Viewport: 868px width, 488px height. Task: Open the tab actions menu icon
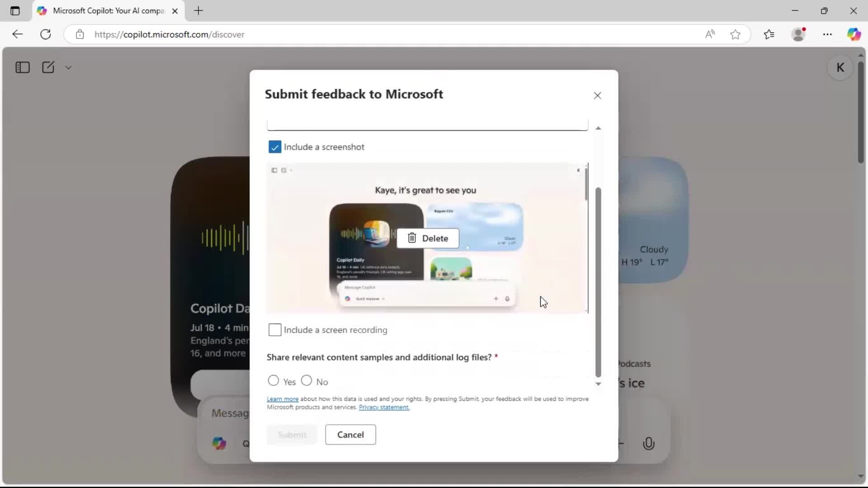click(x=15, y=11)
